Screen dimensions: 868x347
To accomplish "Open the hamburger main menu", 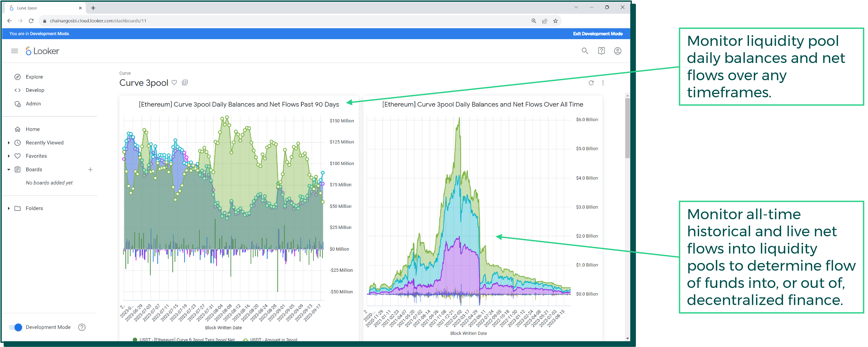I will tap(15, 51).
